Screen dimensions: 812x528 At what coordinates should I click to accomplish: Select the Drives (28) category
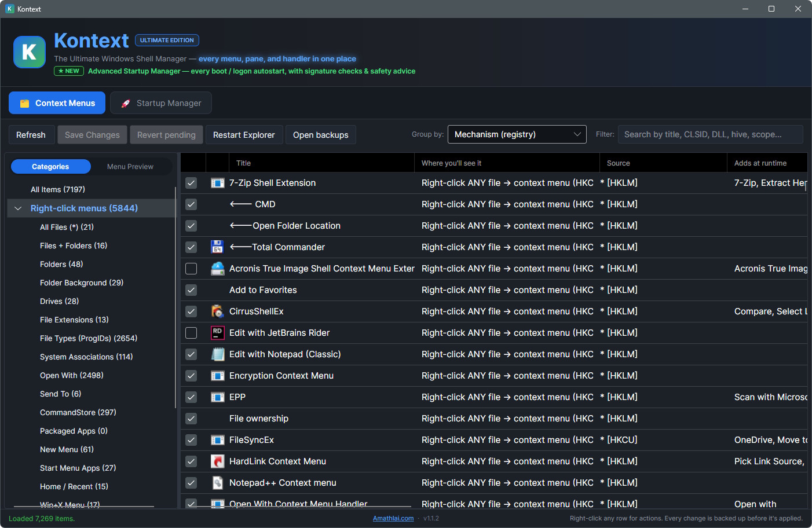(x=60, y=301)
